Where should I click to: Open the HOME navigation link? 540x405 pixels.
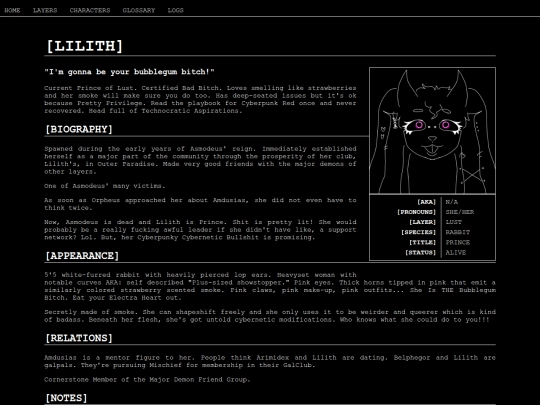click(x=12, y=10)
